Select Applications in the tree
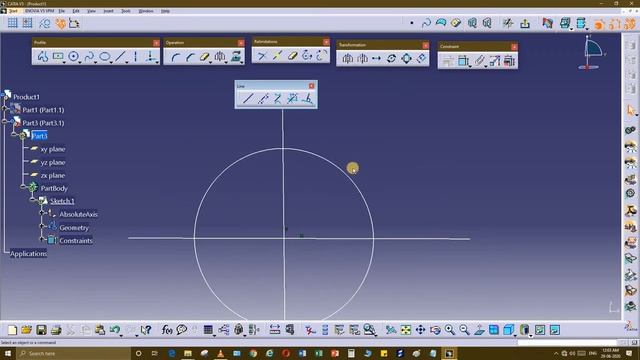The image size is (640, 360). 29,254
